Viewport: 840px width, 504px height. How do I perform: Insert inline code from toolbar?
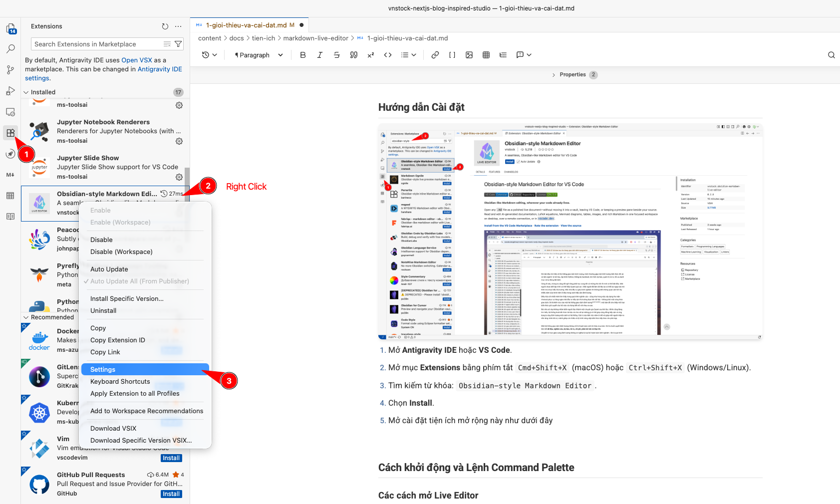[x=388, y=55]
